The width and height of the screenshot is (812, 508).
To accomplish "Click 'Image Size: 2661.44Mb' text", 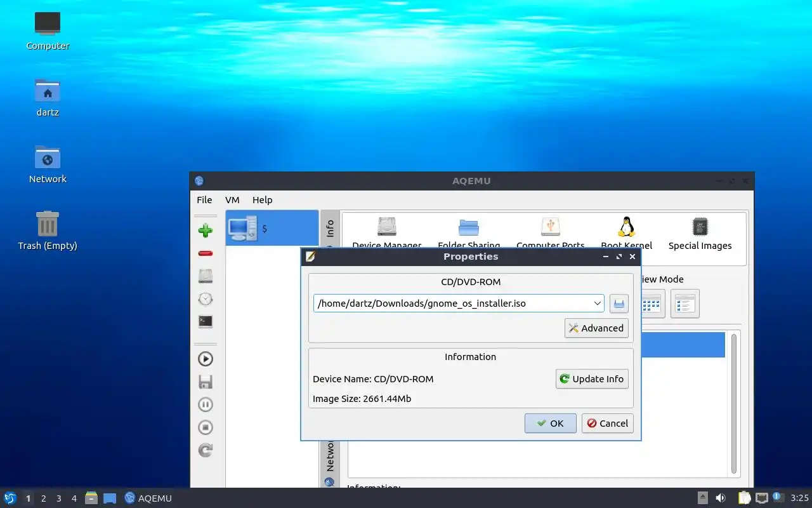I will coord(362,399).
